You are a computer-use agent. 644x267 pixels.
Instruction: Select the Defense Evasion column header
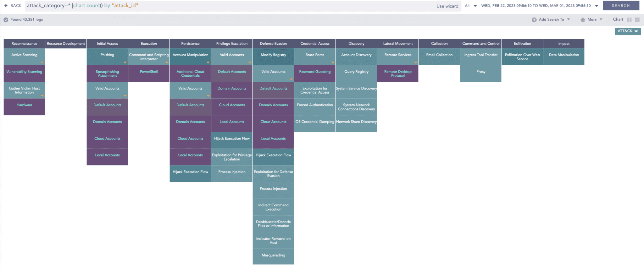pyautogui.click(x=273, y=44)
